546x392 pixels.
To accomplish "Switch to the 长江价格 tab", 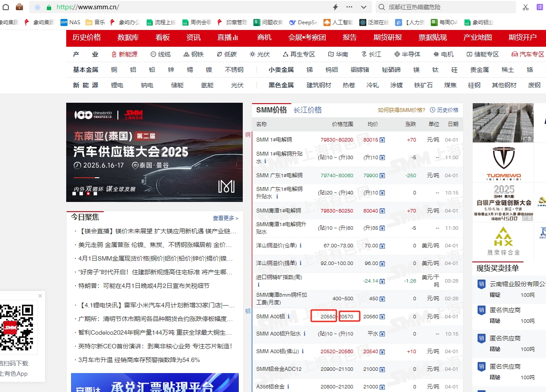I will point(308,110).
